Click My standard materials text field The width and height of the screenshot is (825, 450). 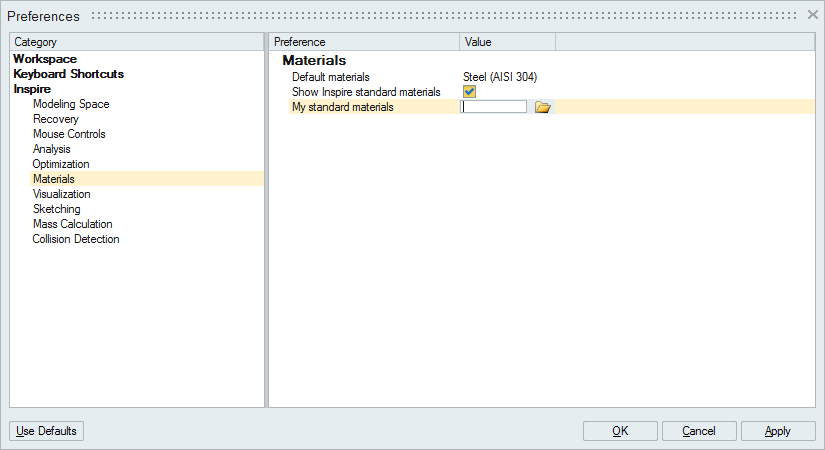(x=494, y=107)
